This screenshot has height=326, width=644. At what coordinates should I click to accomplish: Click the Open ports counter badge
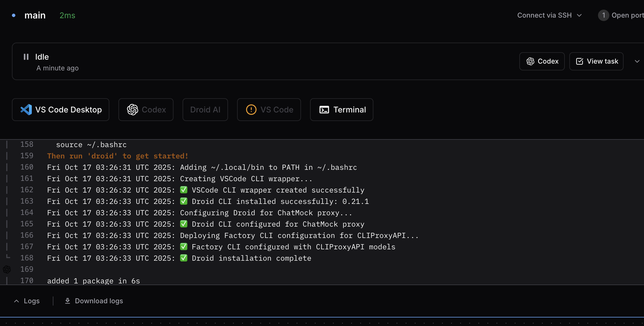click(x=603, y=15)
